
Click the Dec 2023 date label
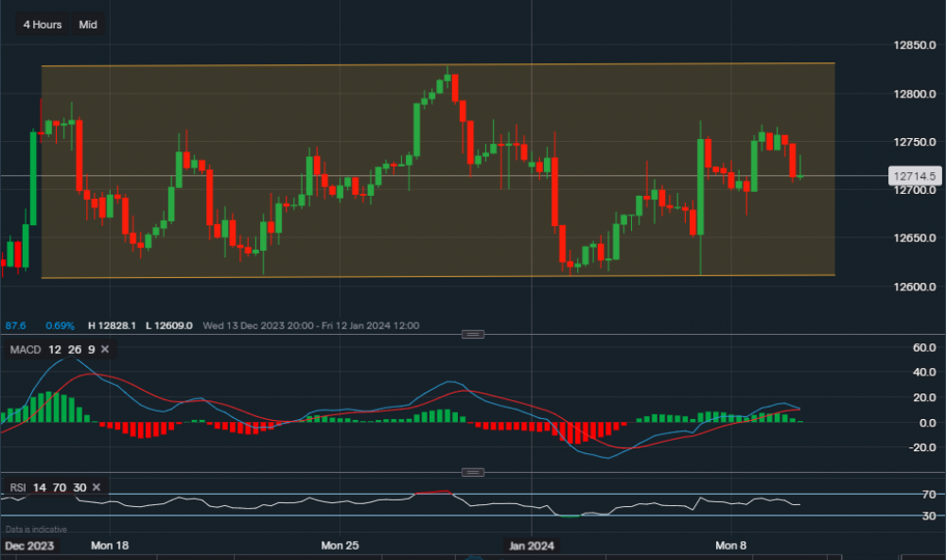28,546
